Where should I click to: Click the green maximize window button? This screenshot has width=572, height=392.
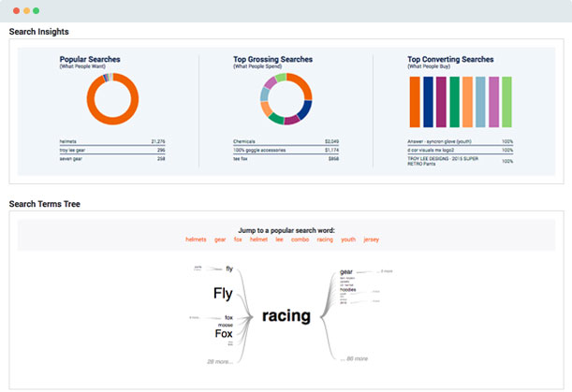tap(37, 10)
